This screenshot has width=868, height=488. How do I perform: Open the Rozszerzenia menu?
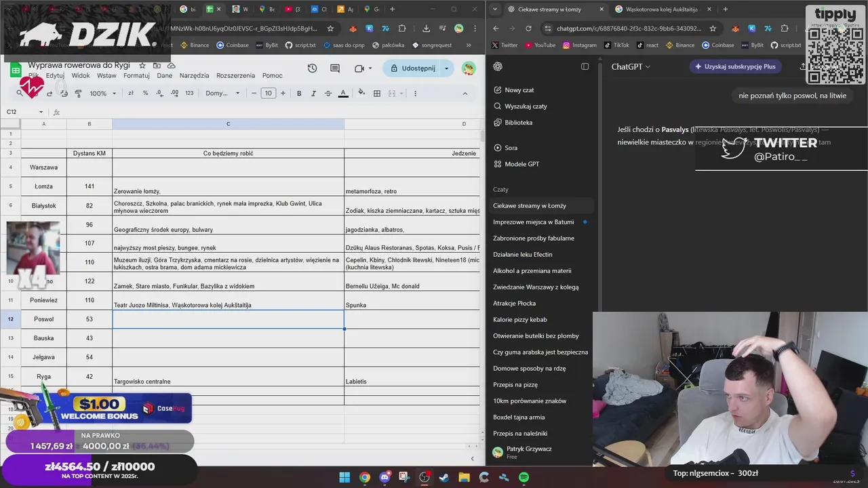click(235, 76)
